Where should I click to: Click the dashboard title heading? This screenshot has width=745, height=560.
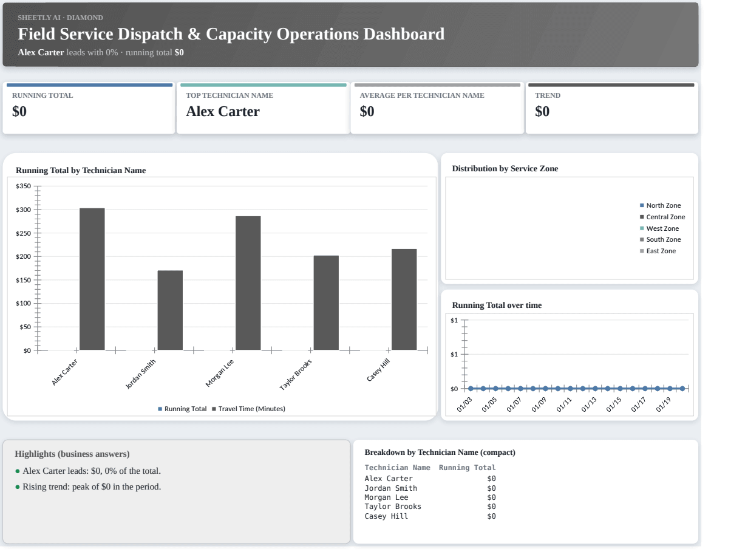(231, 34)
